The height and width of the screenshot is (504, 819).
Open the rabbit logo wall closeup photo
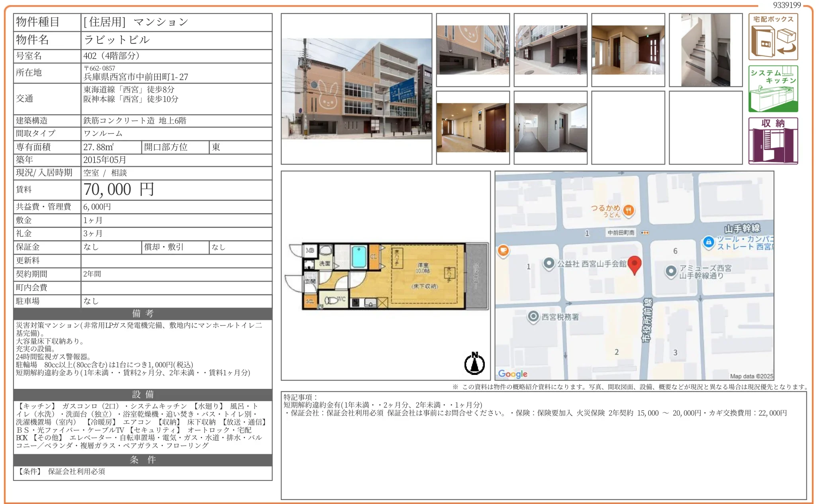coord(473,50)
